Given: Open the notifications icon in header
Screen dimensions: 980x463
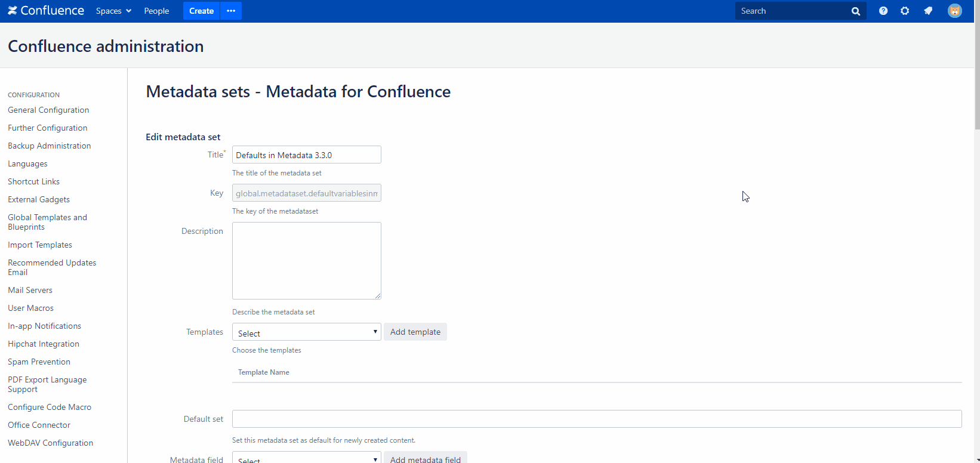Looking at the screenshot, I should click(928, 11).
